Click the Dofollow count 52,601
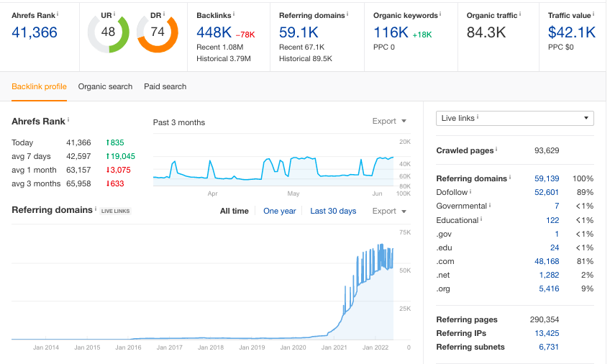This screenshot has height=364, width=610. [x=547, y=192]
